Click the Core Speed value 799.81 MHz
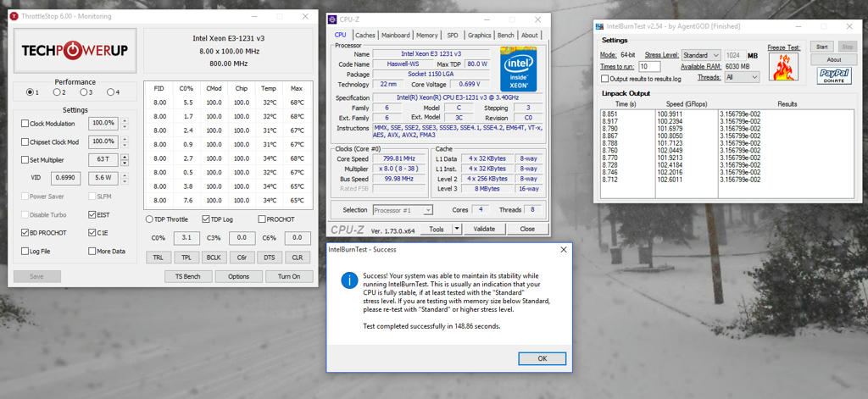The width and height of the screenshot is (868, 399). point(398,158)
